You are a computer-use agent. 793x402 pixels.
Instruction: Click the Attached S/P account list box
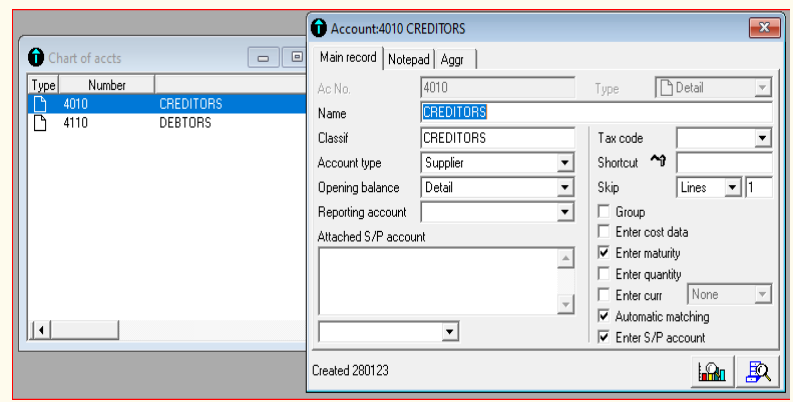point(438,281)
